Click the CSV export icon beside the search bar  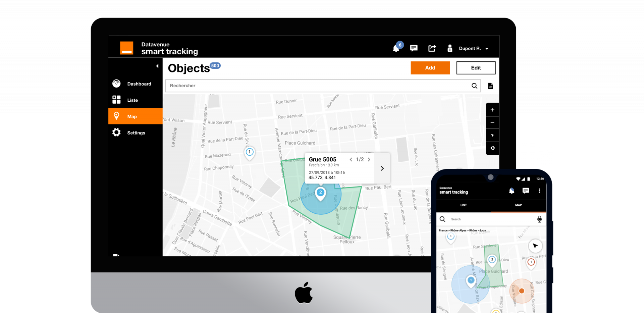(490, 86)
